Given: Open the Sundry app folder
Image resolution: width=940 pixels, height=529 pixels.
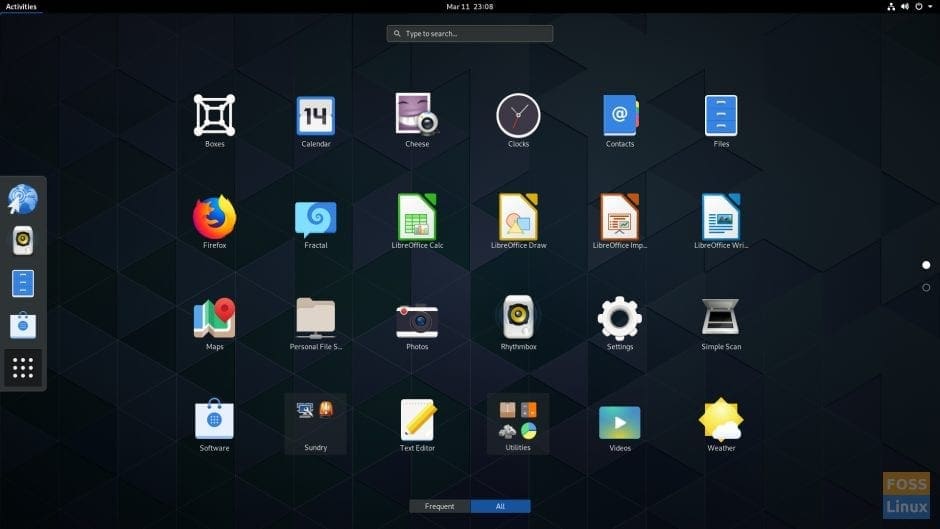Looking at the screenshot, I should tap(315, 423).
